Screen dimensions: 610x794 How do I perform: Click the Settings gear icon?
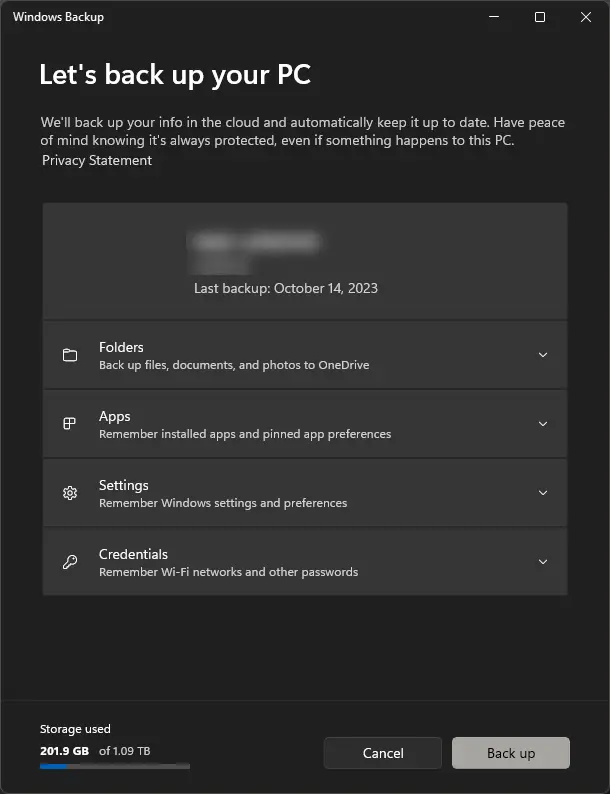[70, 493]
